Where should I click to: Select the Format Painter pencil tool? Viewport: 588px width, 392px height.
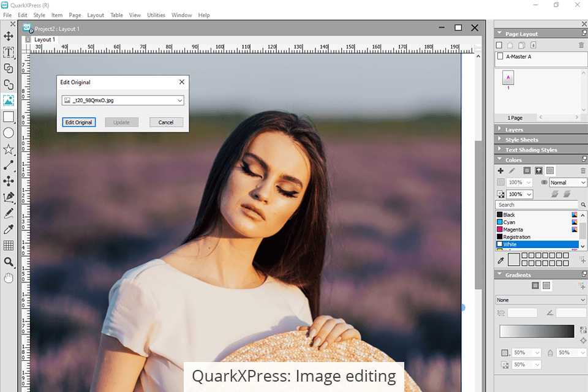[x=8, y=213]
